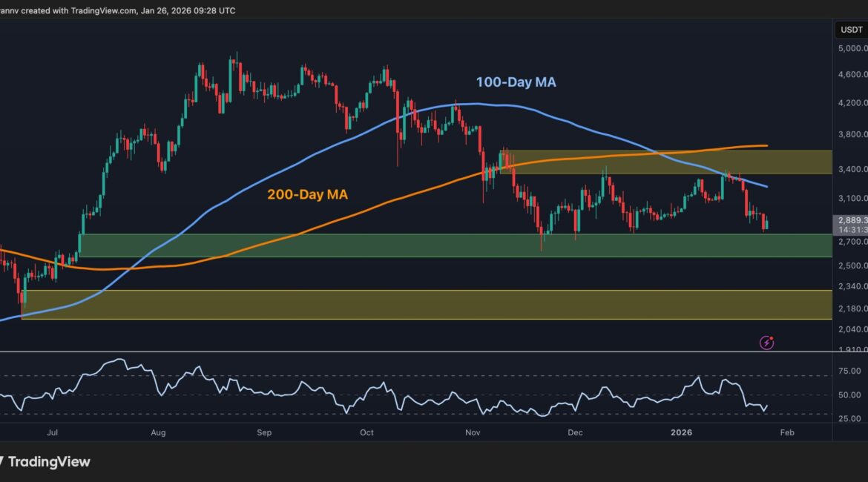This screenshot has height=482, width=868.
Task: Select the 200-Day MA text label
Action: click(x=306, y=195)
